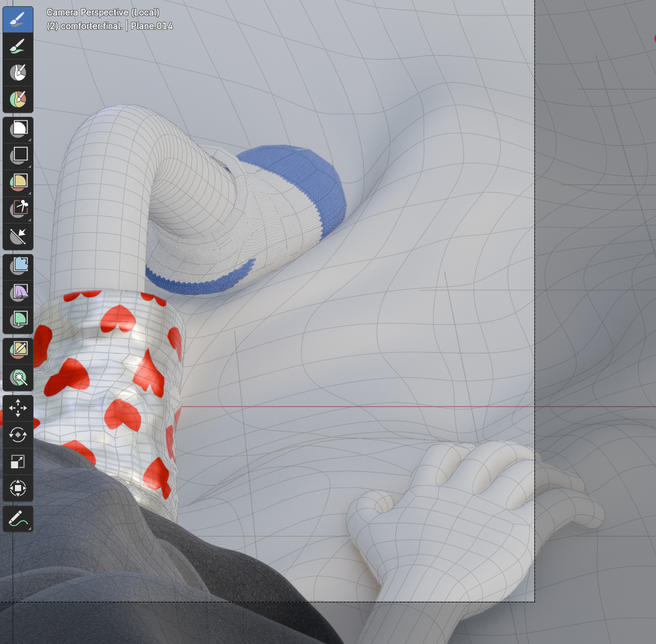Screen dimensions: 656x644
Task: Select the Paint brush tool
Action: [x=18, y=46]
